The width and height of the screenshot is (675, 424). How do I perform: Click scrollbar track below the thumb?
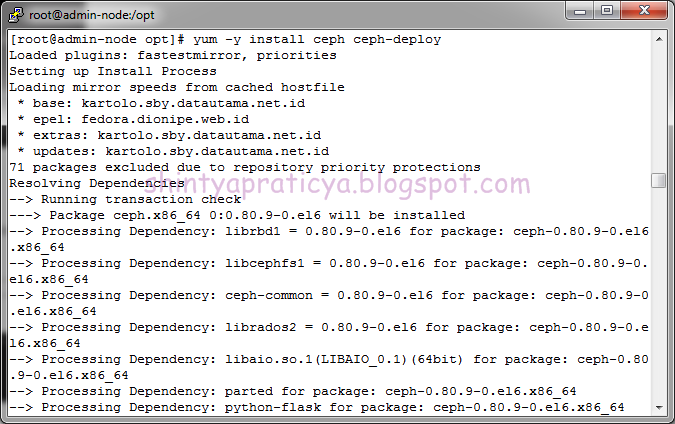[x=659, y=294]
